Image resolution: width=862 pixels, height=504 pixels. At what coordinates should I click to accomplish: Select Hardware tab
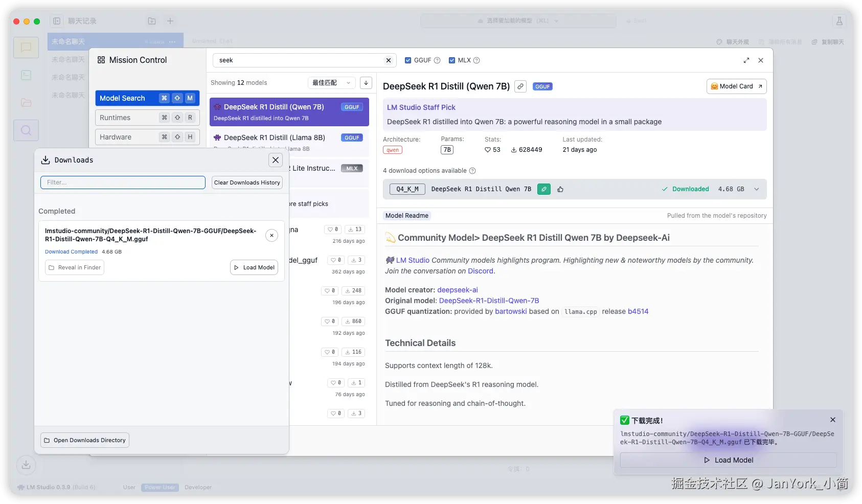point(147,137)
